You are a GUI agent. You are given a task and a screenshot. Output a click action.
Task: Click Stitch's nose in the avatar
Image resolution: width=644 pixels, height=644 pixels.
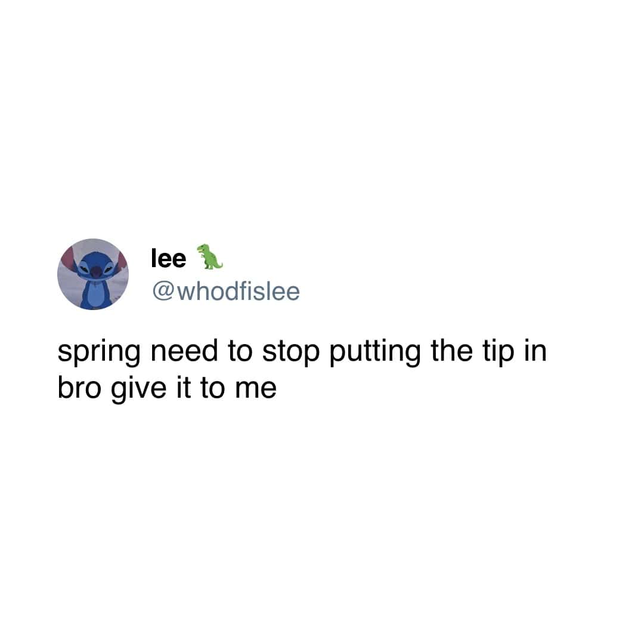pos(95,271)
